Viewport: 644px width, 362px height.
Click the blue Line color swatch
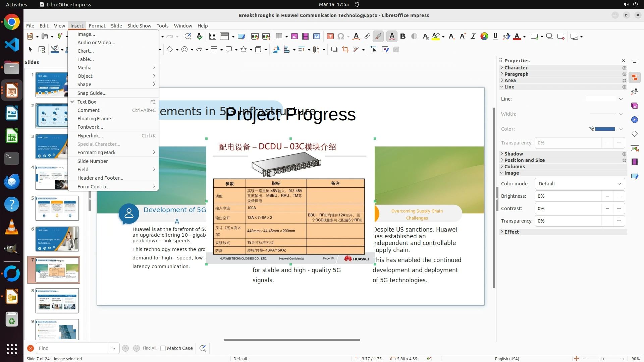coord(605,129)
